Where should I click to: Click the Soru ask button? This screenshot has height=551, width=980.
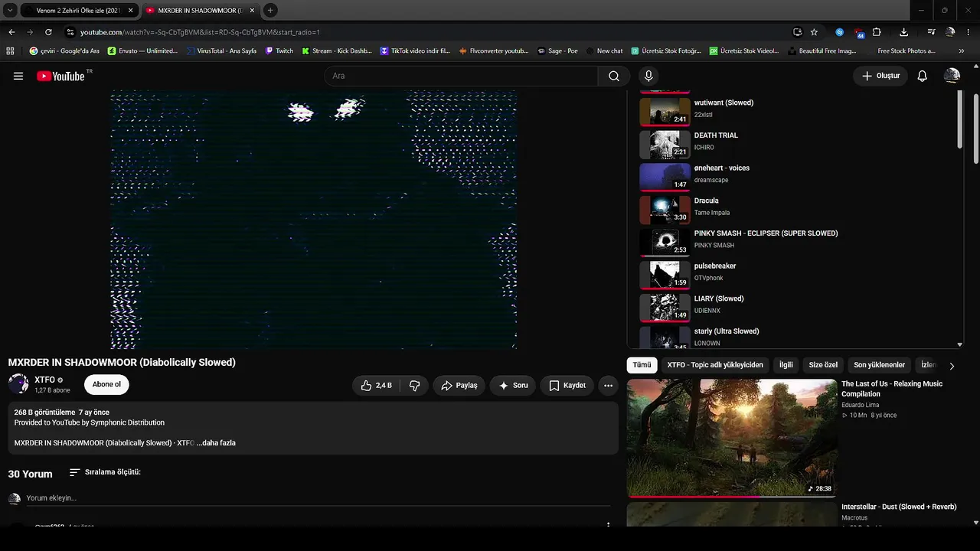point(513,386)
